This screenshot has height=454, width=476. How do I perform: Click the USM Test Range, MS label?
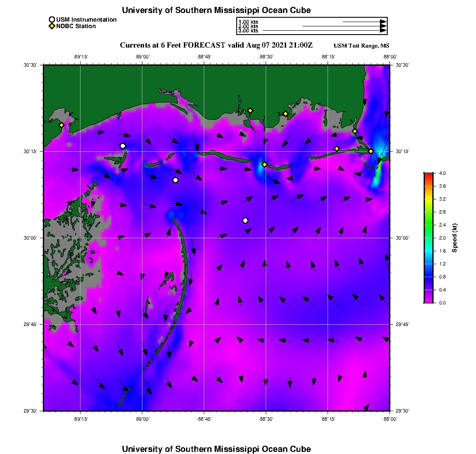(361, 46)
